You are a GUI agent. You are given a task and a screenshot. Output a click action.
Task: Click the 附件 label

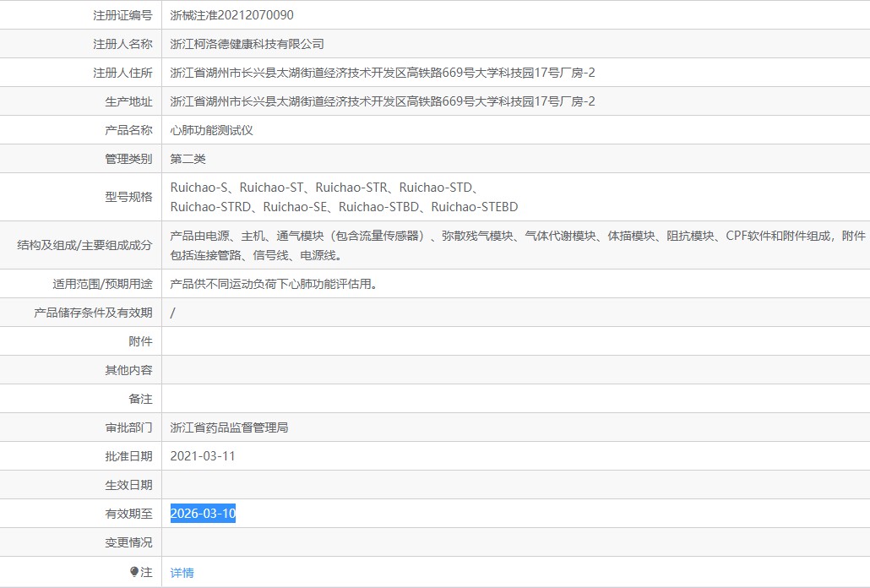pyautogui.click(x=140, y=341)
